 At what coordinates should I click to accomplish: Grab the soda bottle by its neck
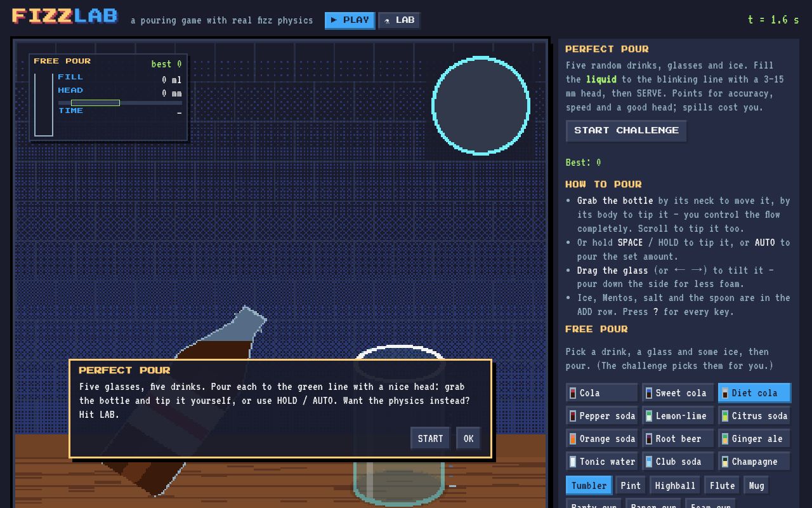click(248, 324)
